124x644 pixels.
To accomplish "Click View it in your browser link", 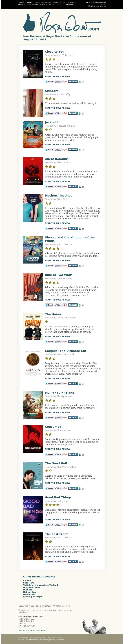I will tap(97, 6).
